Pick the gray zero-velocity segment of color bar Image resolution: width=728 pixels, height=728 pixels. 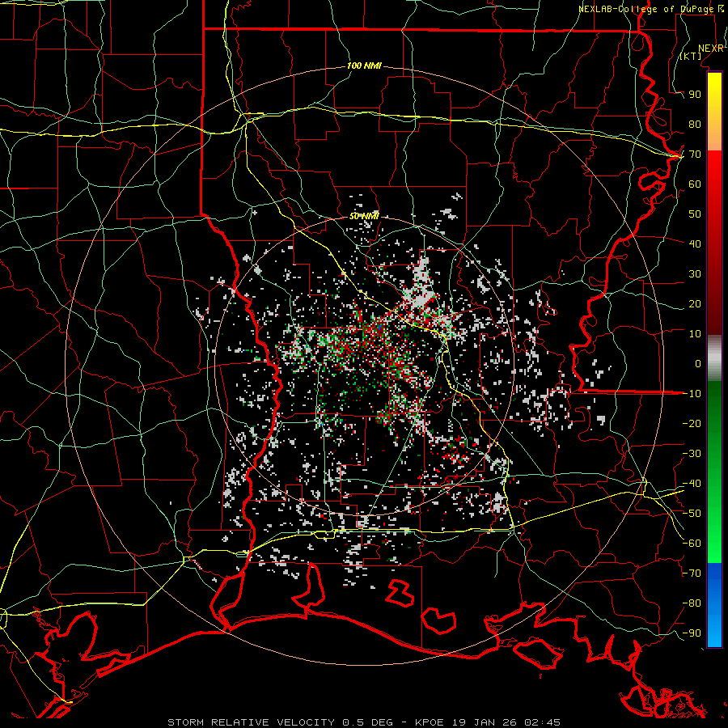pos(714,358)
